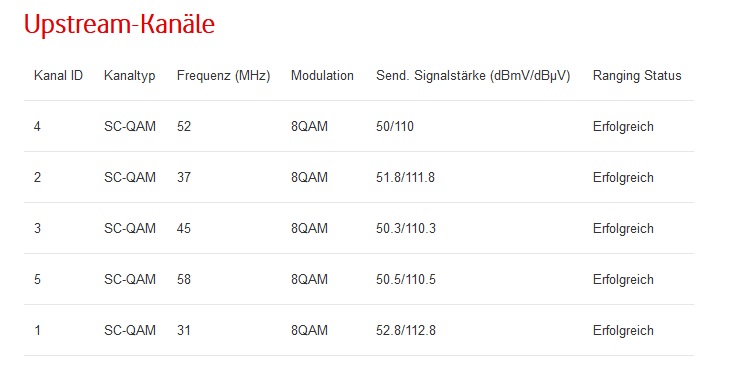Select frequency value 37
The height and width of the screenshot is (387, 737).
click(184, 178)
